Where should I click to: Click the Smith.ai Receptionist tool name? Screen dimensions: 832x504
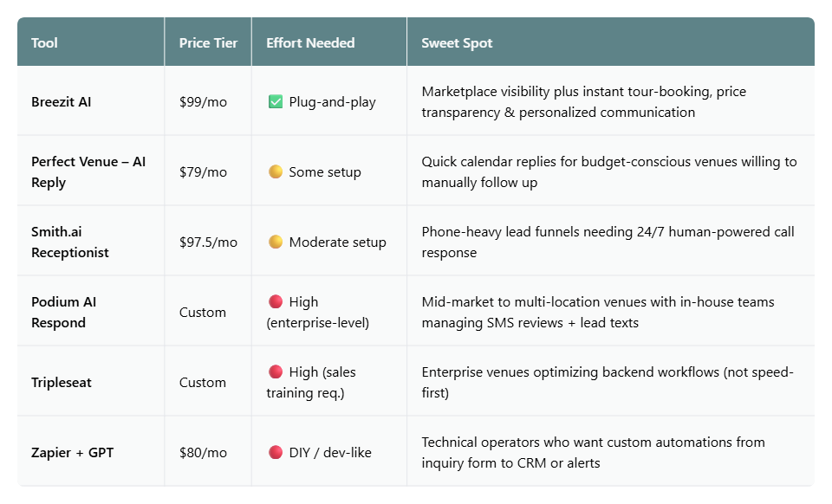(x=70, y=242)
